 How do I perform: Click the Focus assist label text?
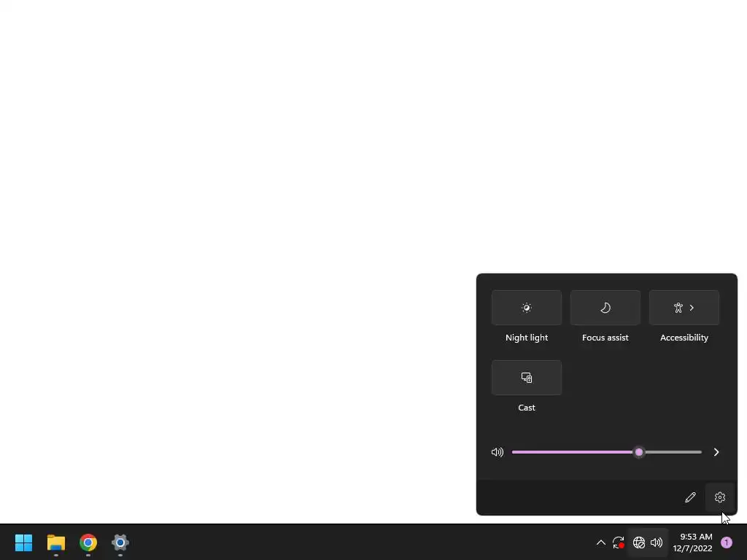[x=605, y=338]
